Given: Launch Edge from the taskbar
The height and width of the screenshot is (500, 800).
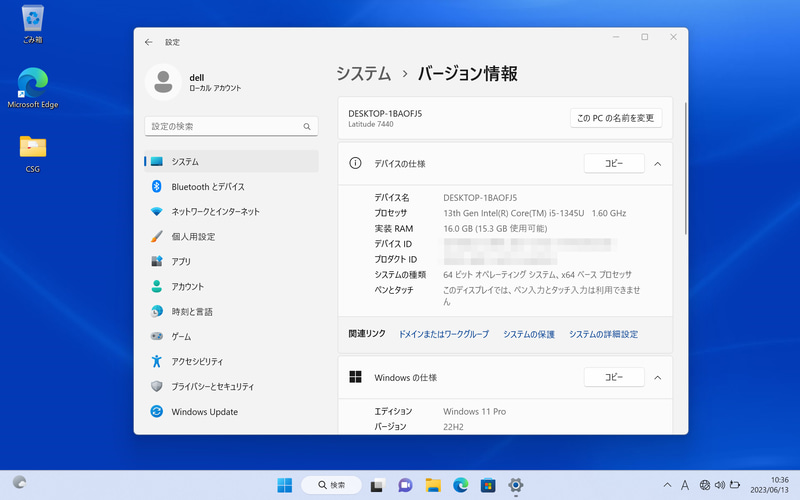Looking at the screenshot, I should tap(461, 485).
